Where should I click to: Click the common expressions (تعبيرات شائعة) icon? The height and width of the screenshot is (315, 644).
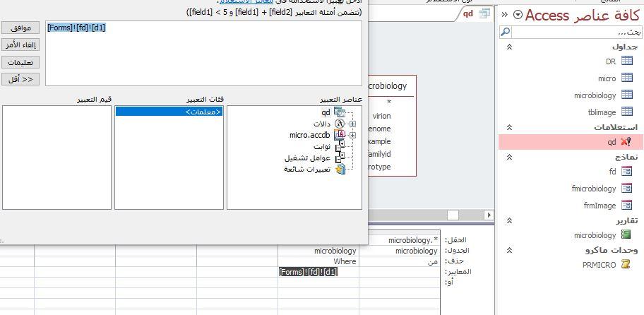(x=340, y=170)
